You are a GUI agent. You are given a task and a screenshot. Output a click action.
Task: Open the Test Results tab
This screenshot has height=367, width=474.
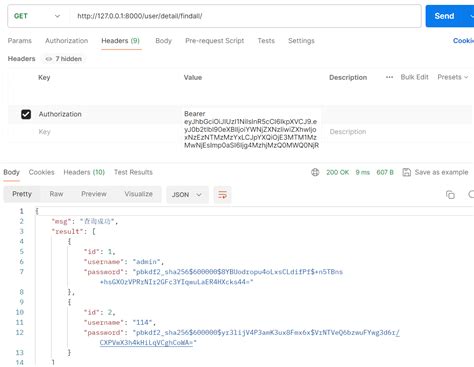click(133, 172)
